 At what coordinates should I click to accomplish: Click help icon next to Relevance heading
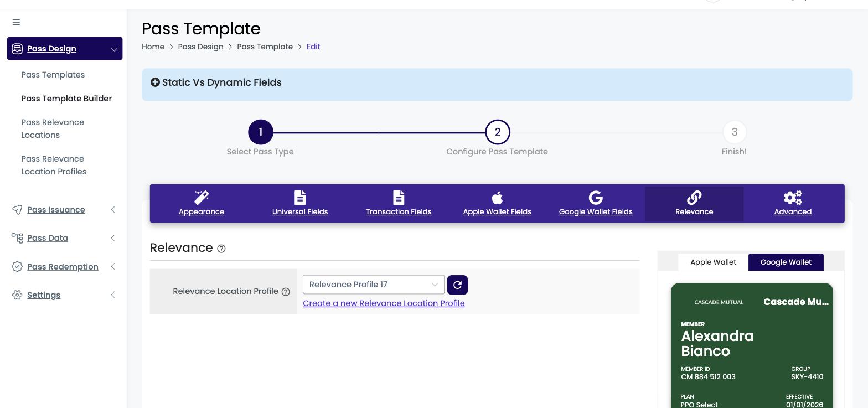221,249
